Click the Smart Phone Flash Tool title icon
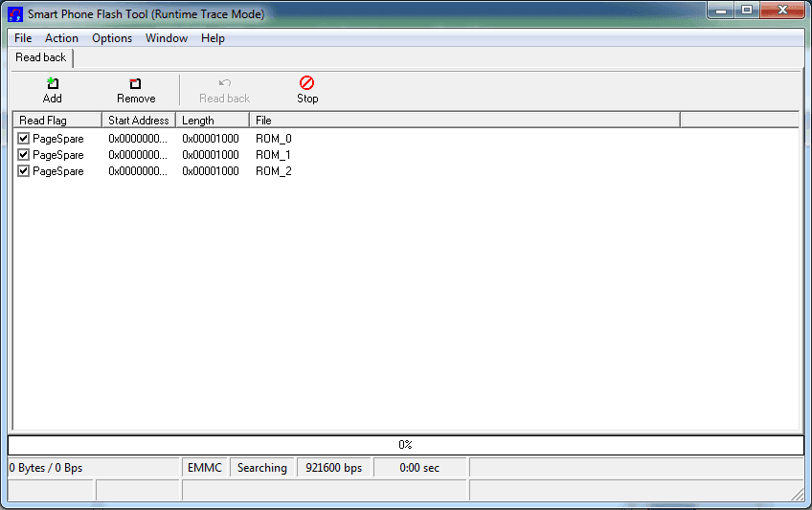 click(15, 14)
